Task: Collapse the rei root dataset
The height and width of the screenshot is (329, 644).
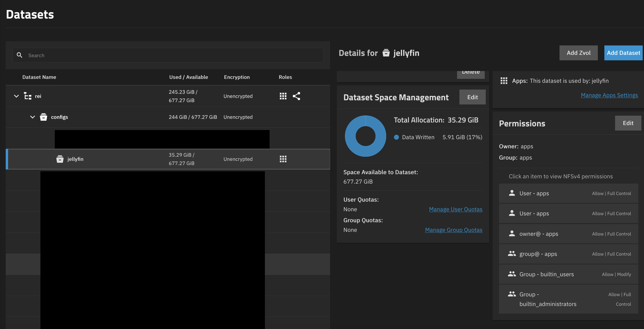Action: click(16, 96)
